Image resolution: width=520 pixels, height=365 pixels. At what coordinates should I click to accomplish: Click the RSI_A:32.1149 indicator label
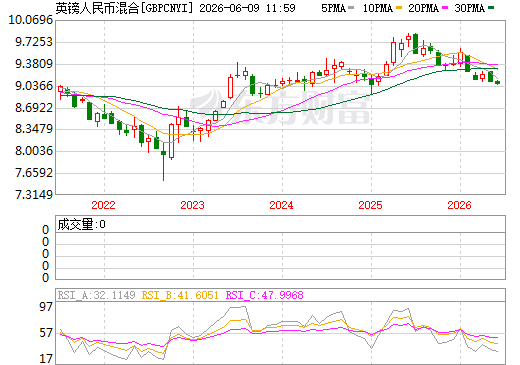point(97,295)
